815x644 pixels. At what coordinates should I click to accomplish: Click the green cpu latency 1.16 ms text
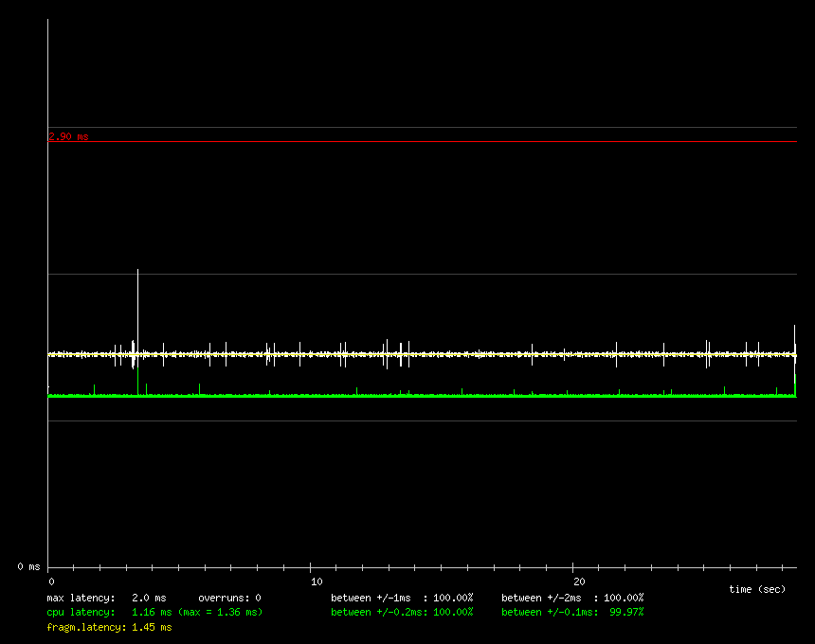click(x=109, y=612)
